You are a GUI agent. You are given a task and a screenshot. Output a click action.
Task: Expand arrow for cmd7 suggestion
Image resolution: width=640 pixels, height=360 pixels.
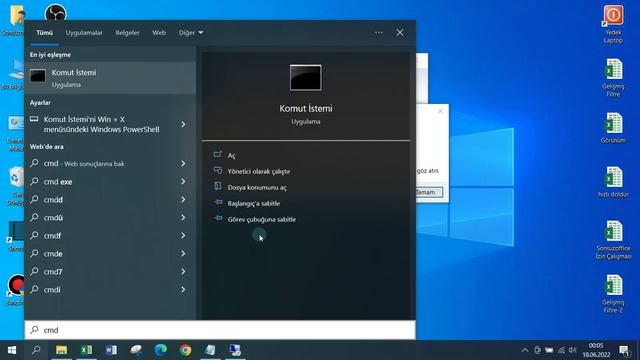(183, 271)
